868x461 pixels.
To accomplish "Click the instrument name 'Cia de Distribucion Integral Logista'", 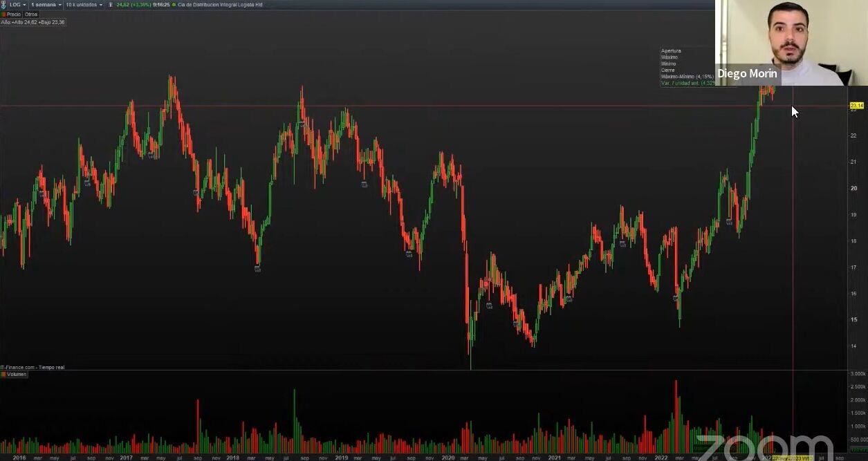I will tap(219, 4).
